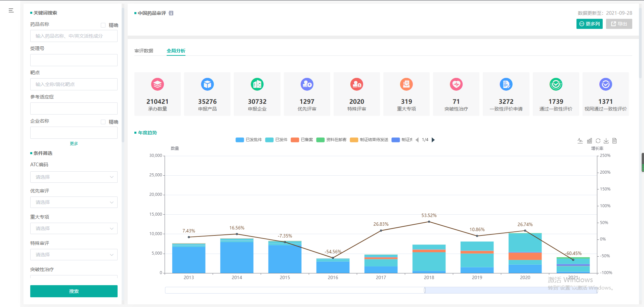Switch chart to bar view icon

(x=589, y=141)
